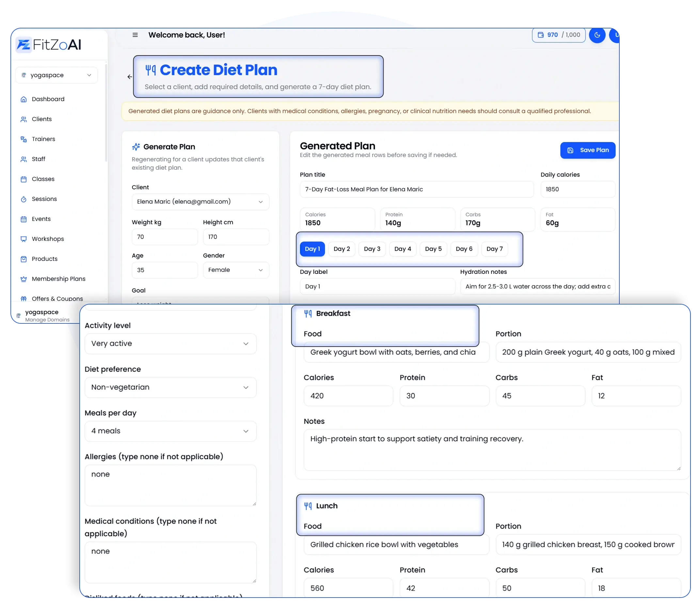The image size is (700, 609).
Task: Select the Day 7 tab
Action: coord(494,249)
